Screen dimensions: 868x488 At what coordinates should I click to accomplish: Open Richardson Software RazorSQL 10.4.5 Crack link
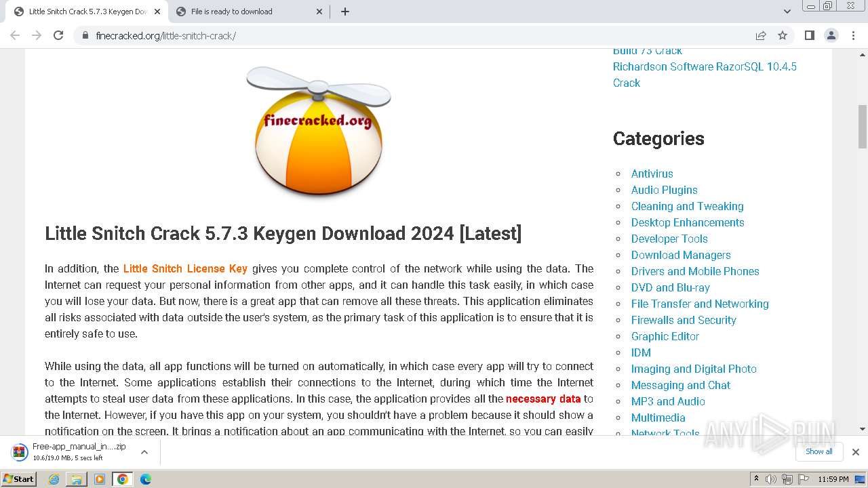(705, 75)
